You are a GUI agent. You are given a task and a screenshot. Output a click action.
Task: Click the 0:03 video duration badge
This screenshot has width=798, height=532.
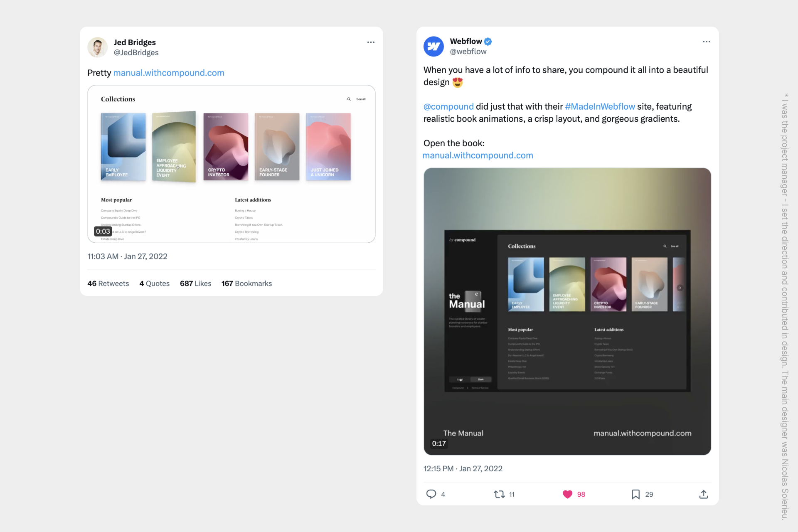(103, 232)
